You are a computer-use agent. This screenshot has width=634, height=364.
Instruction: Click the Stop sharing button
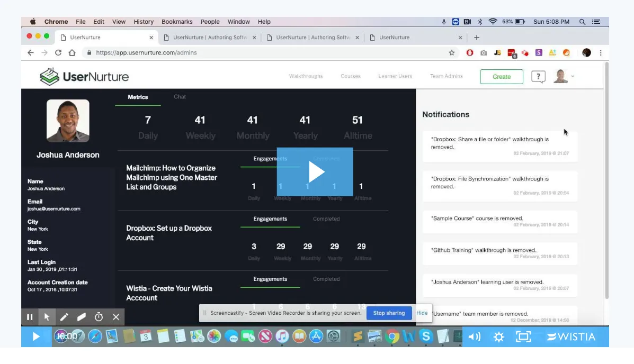pyautogui.click(x=389, y=313)
